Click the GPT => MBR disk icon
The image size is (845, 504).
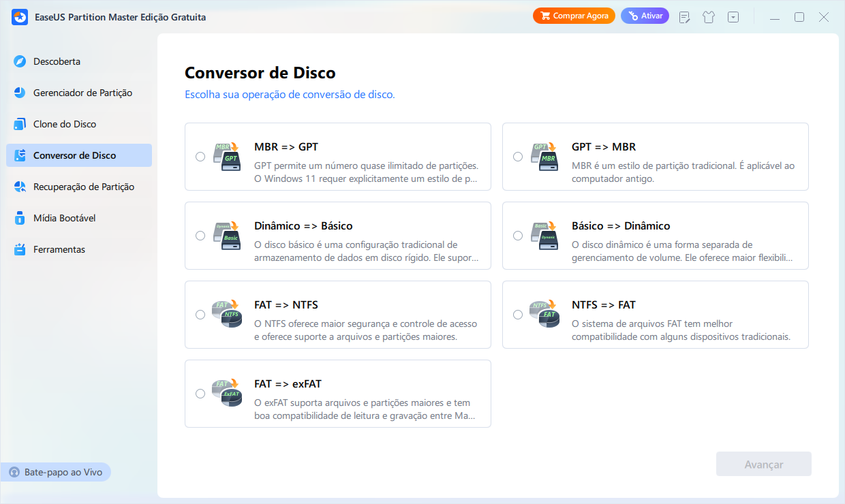(x=545, y=157)
